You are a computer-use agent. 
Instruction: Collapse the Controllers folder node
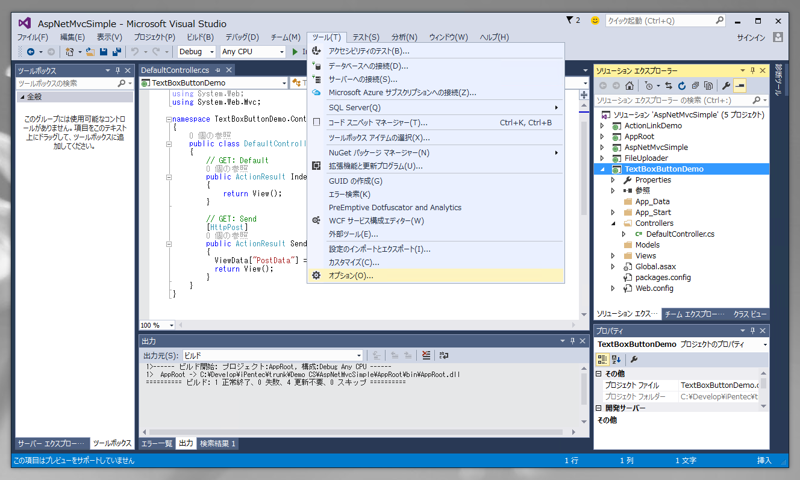[x=613, y=223]
